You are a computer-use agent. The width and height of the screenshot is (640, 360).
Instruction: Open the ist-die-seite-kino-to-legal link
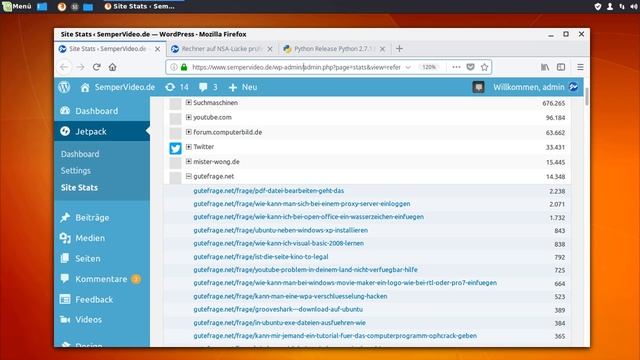(x=261, y=256)
